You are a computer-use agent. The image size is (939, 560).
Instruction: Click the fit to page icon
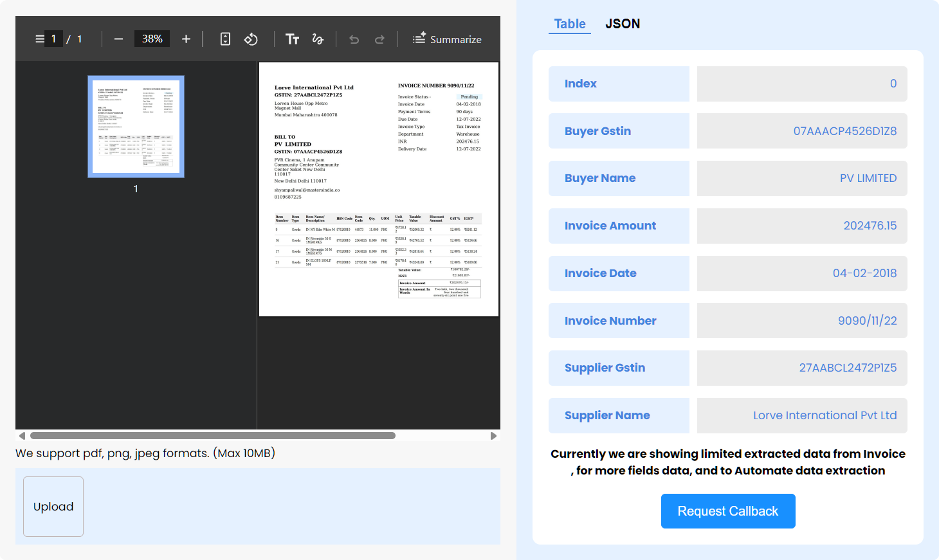[x=225, y=39]
